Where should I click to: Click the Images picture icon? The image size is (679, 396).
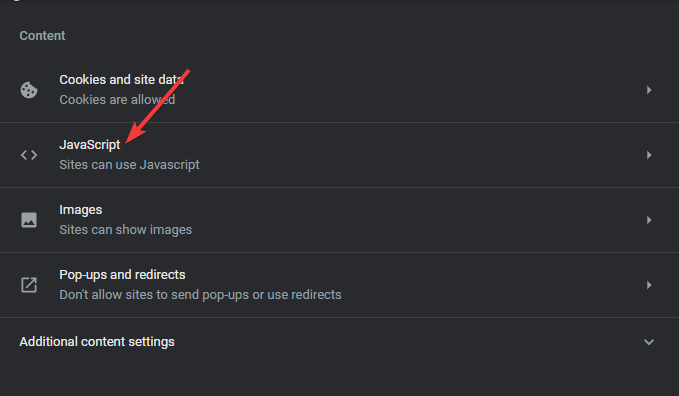29,220
